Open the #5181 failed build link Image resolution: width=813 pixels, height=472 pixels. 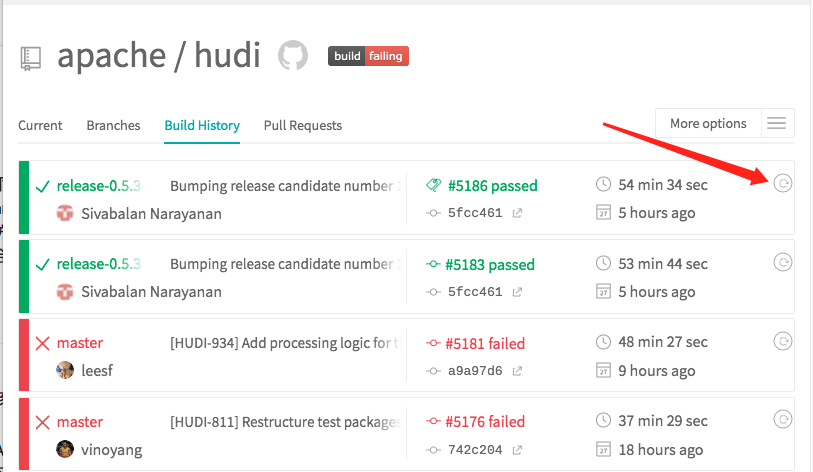point(485,343)
